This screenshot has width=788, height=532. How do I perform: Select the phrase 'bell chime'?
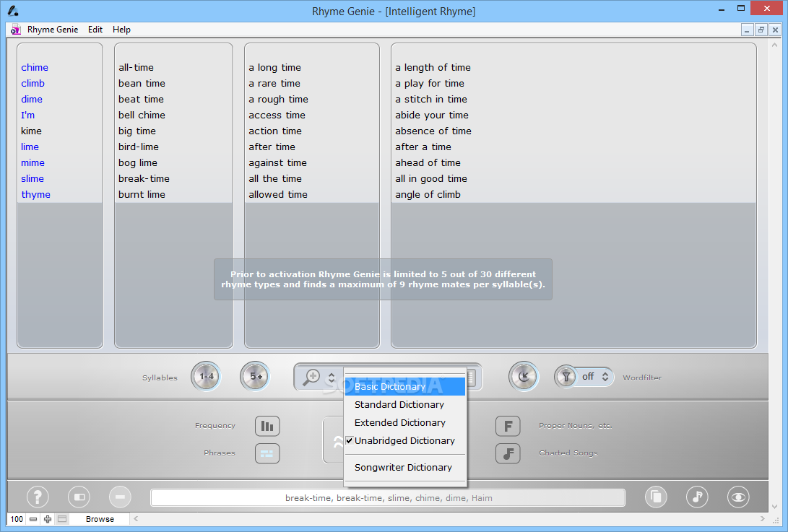click(142, 115)
